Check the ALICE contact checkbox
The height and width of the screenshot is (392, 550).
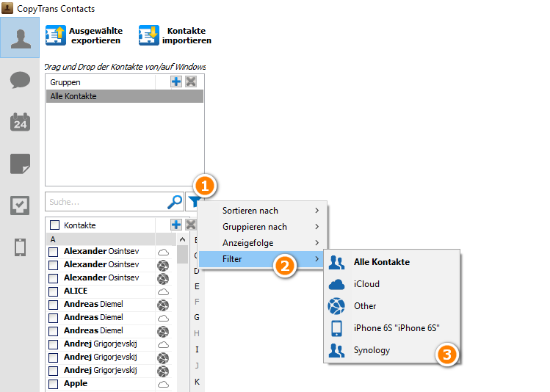pyautogui.click(x=54, y=291)
